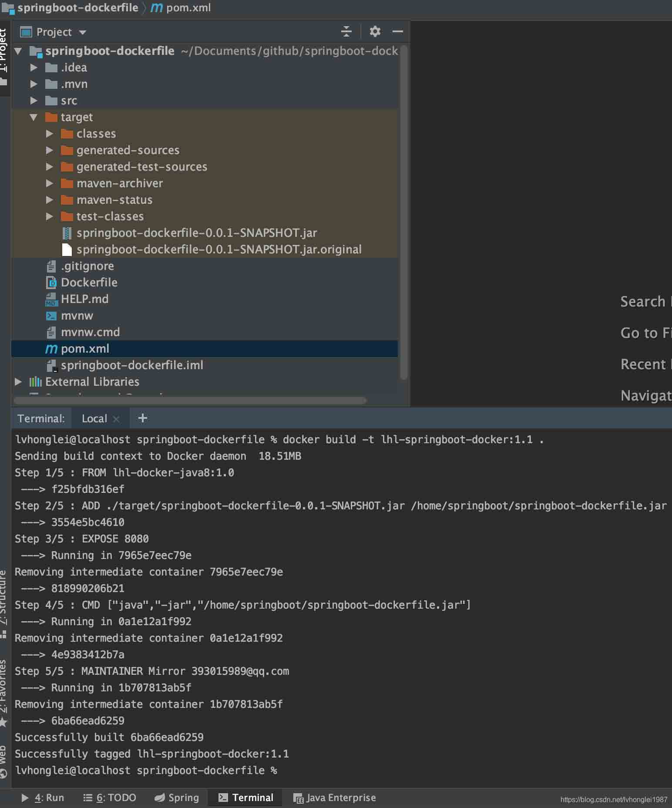Hide the Project panel with minus icon
This screenshot has height=808, width=672.
pyautogui.click(x=397, y=31)
